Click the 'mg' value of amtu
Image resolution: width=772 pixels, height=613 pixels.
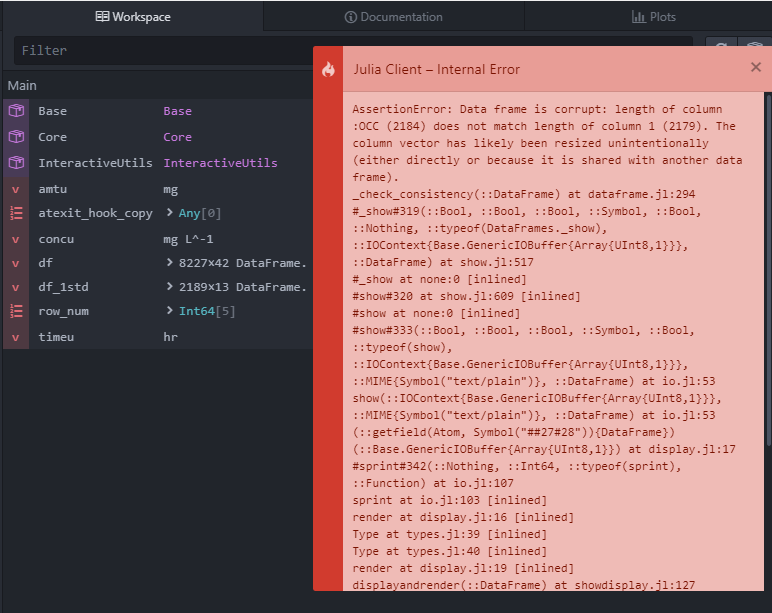point(171,190)
